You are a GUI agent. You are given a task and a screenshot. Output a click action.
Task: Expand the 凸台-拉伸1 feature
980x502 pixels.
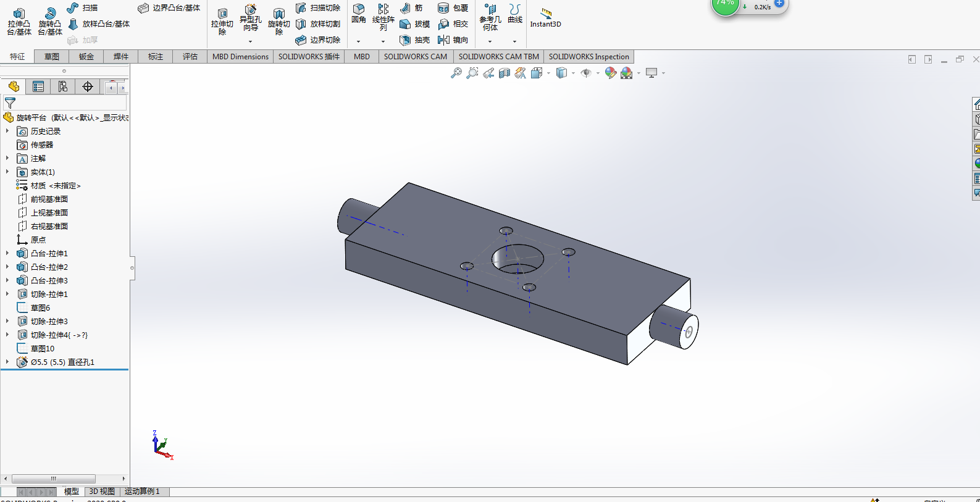(x=7, y=253)
